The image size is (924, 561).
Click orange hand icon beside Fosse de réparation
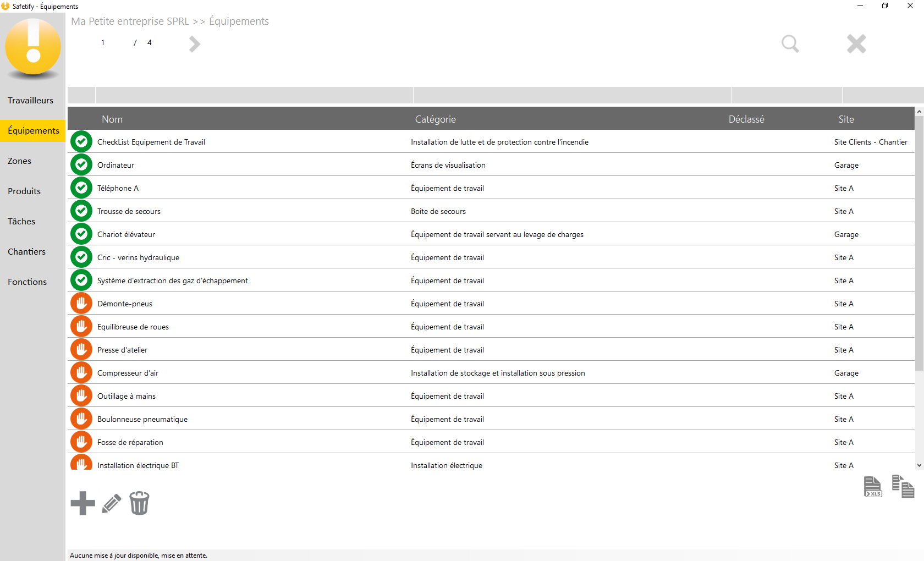point(81,442)
